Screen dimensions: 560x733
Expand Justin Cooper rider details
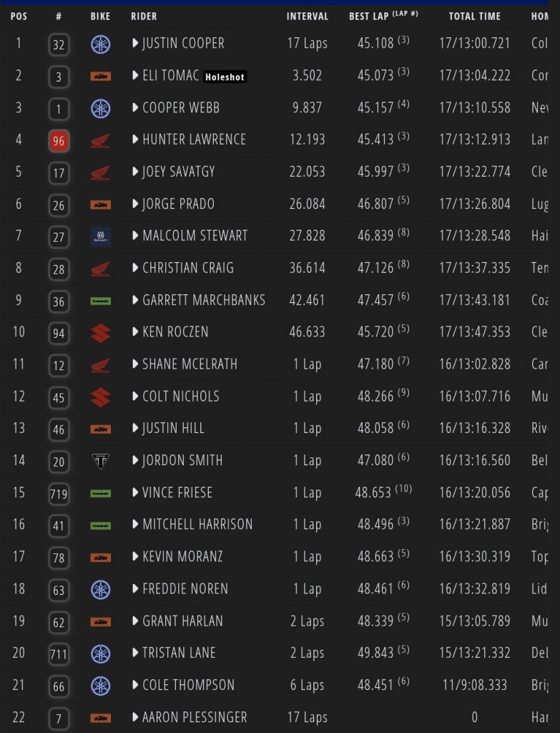[135, 44]
